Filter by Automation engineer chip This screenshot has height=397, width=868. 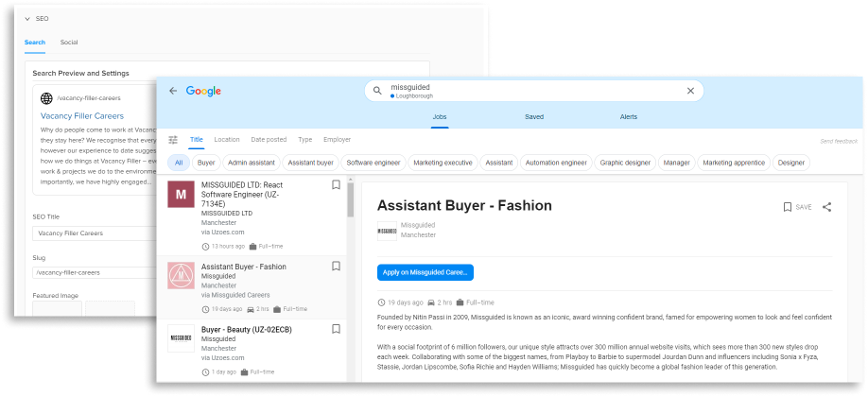tap(556, 163)
